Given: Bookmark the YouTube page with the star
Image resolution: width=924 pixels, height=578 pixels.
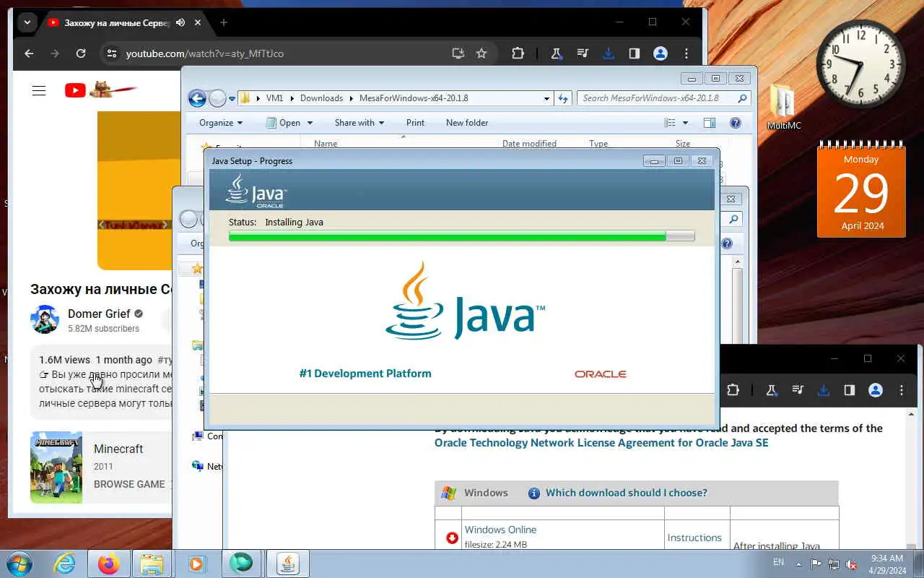Looking at the screenshot, I should click(x=481, y=53).
